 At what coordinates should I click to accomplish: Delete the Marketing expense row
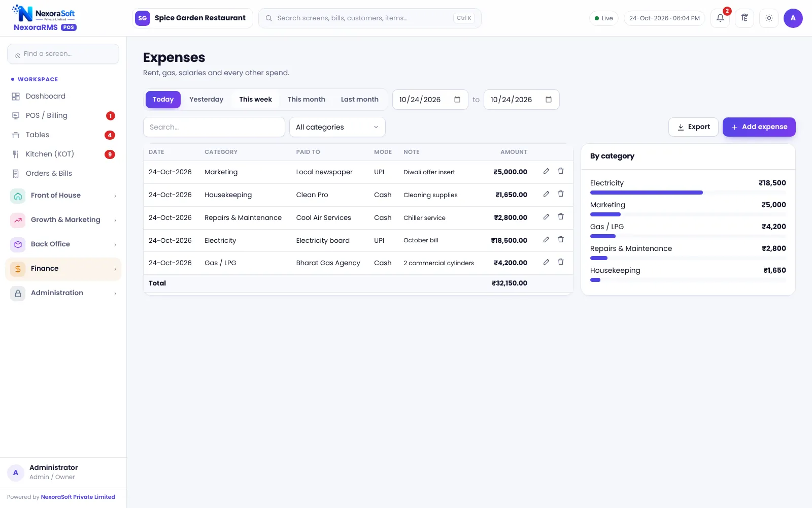(x=561, y=171)
